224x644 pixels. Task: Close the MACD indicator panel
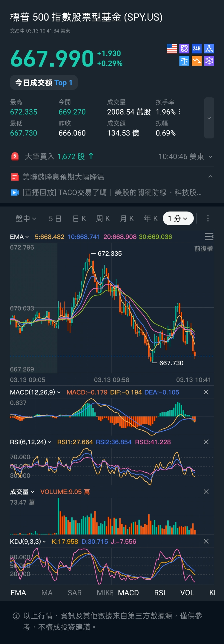pos(206,392)
